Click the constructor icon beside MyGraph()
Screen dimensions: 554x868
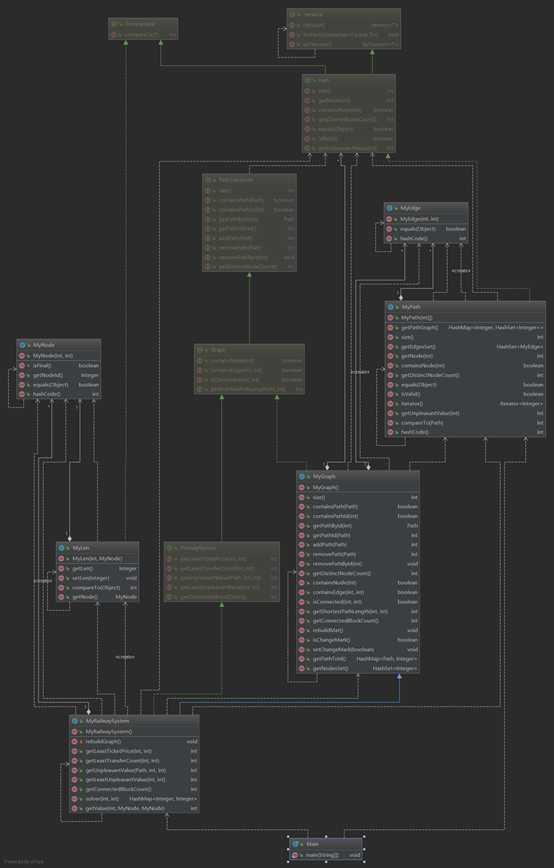(x=302, y=488)
